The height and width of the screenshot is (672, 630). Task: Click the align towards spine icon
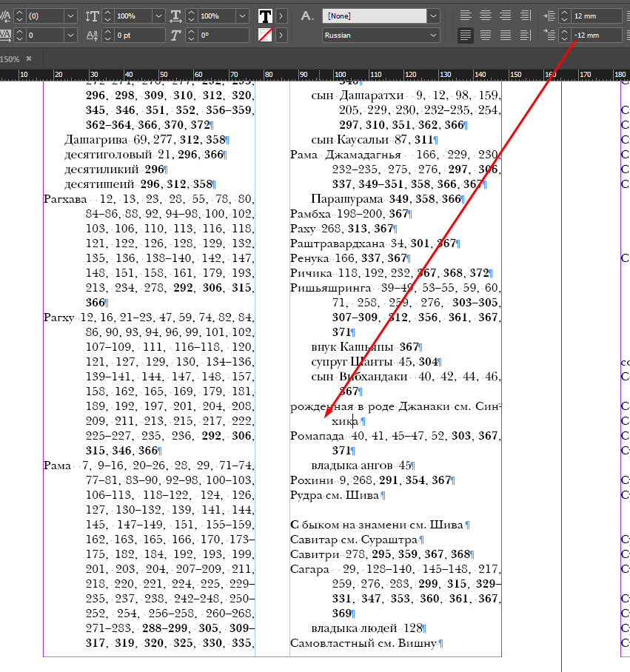(526, 16)
